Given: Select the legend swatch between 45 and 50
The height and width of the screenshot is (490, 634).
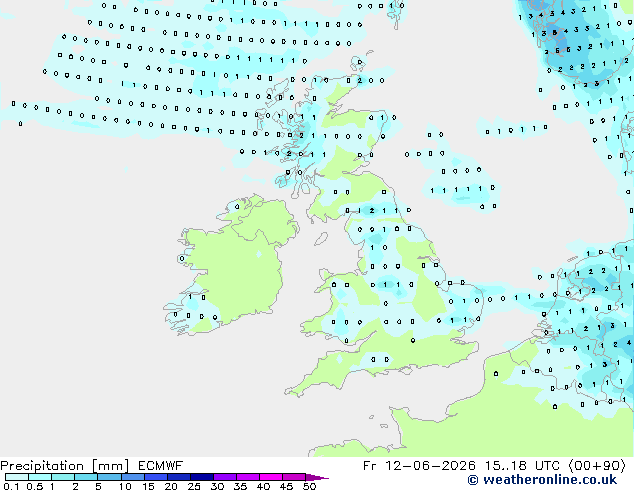Looking at the screenshot, I should [294, 477].
